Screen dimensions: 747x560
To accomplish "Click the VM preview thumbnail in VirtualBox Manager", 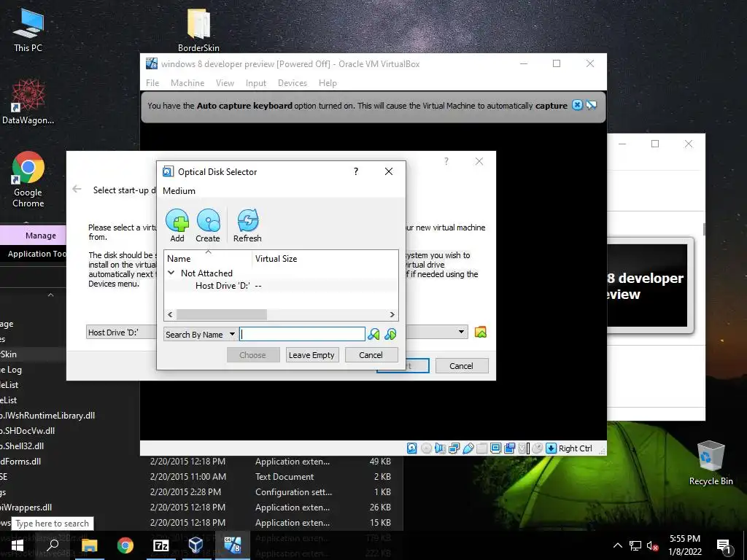I will (648, 286).
